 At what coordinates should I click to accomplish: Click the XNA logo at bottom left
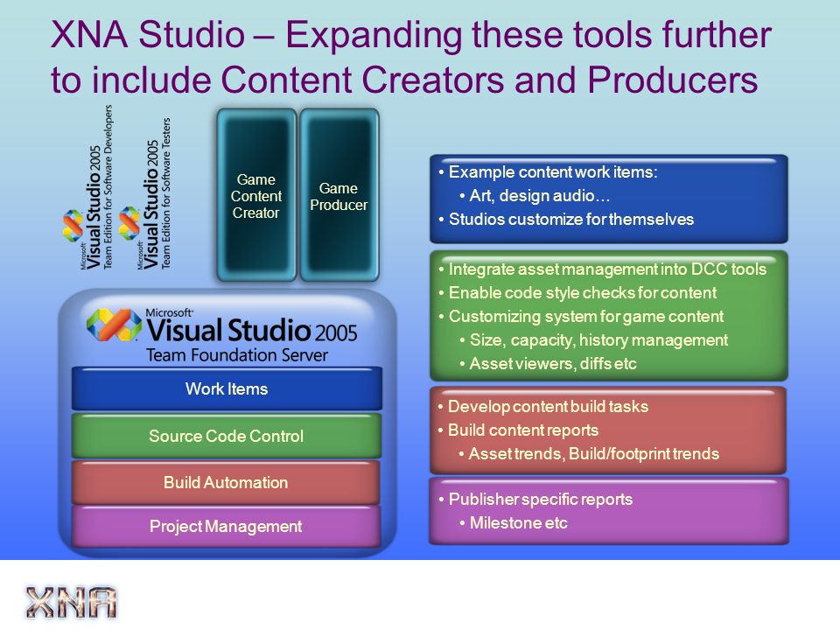coord(71,602)
